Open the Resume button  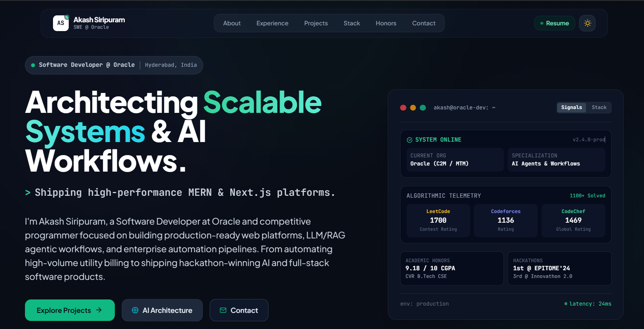[555, 23]
